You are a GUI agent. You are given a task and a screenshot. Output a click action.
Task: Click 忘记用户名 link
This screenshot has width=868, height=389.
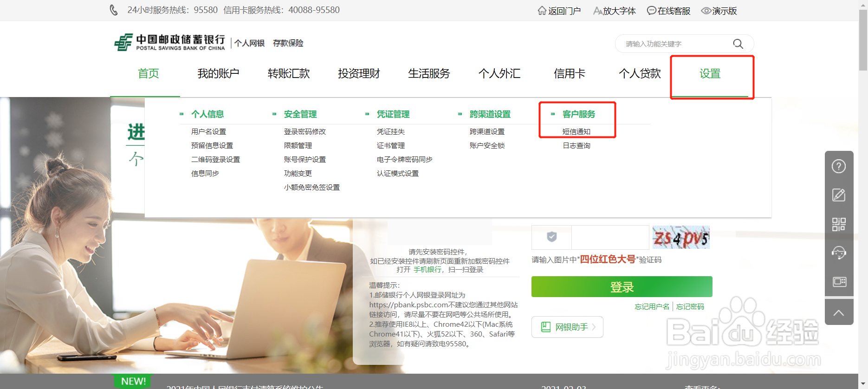652,307
